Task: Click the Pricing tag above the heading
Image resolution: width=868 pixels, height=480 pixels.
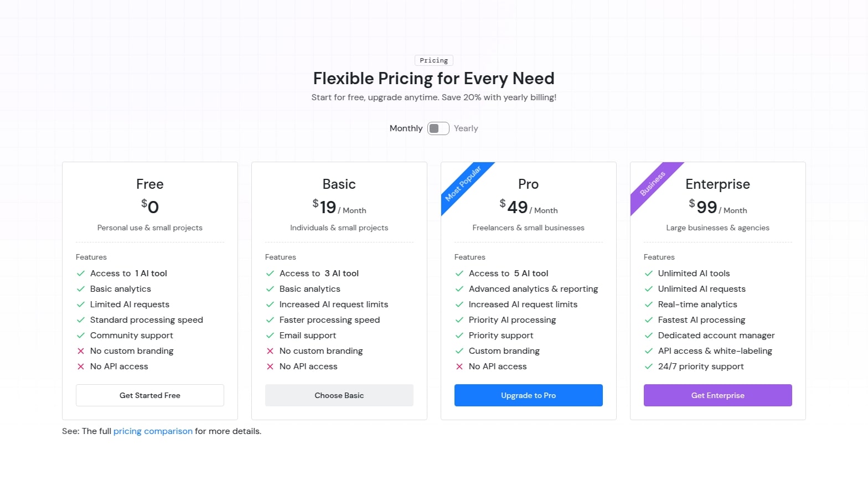Action: [433, 60]
